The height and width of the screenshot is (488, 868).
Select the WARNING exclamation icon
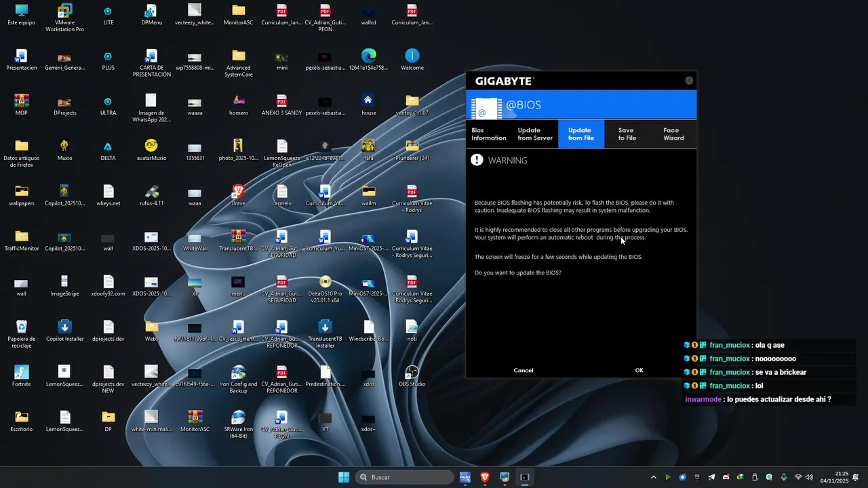[477, 160]
